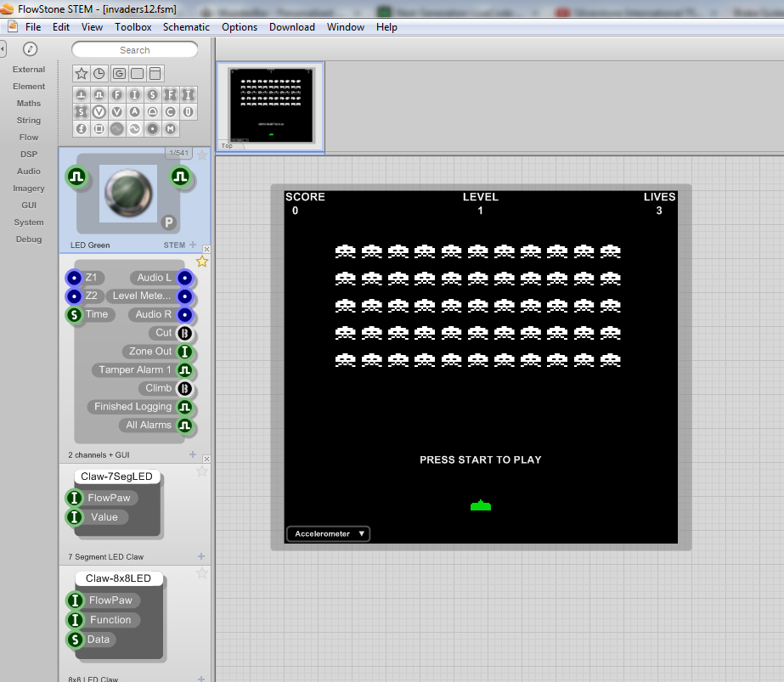The height and width of the screenshot is (682, 784).
Task: Close the 2 channels + GUI entry
Action: 206,459
